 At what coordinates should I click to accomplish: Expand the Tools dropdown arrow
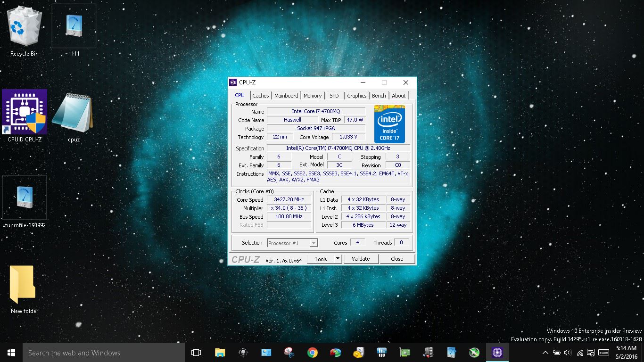coord(338,259)
